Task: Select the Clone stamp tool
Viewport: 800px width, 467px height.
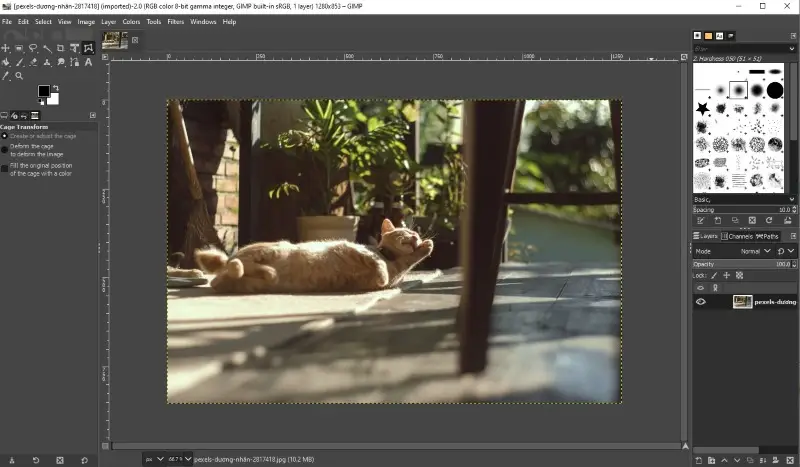Action: pyautogui.click(x=47, y=62)
